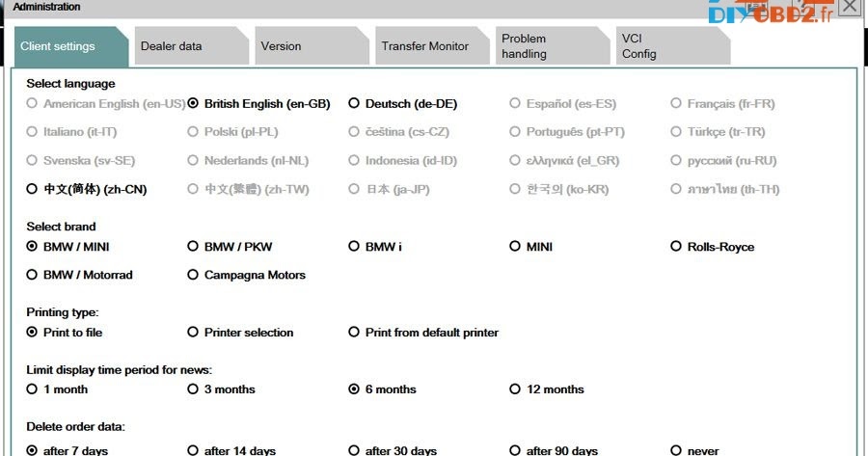Screen dimensions: 868x456
Task: Open the Dealer data tab
Action: tap(191, 46)
